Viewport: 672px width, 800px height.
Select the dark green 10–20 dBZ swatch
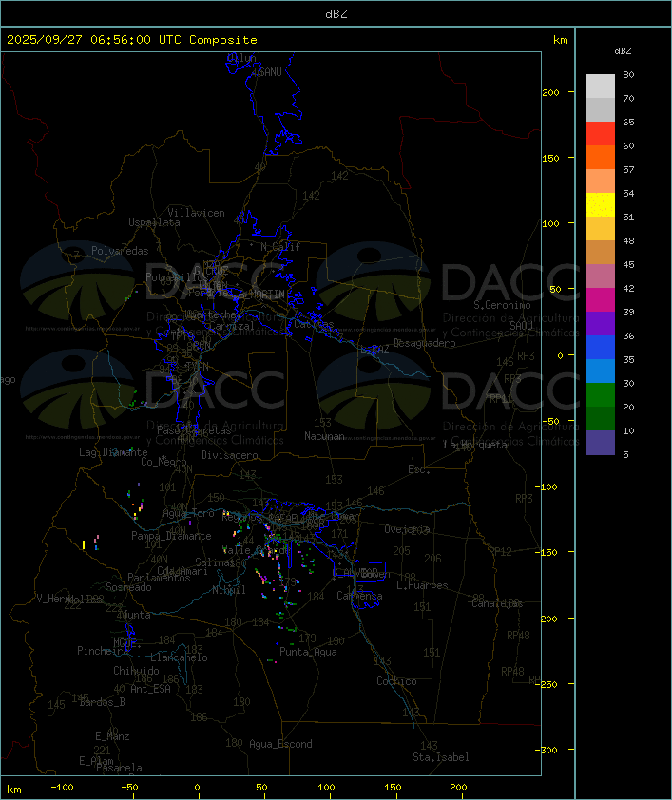pos(600,418)
